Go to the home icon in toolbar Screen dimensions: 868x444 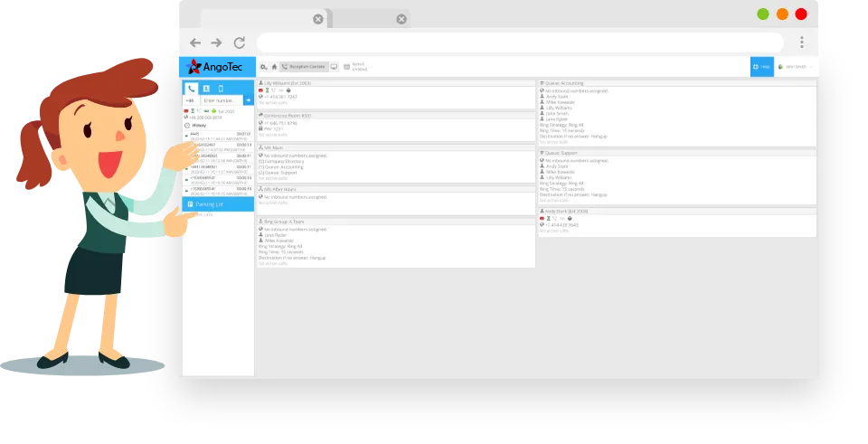[x=274, y=67]
